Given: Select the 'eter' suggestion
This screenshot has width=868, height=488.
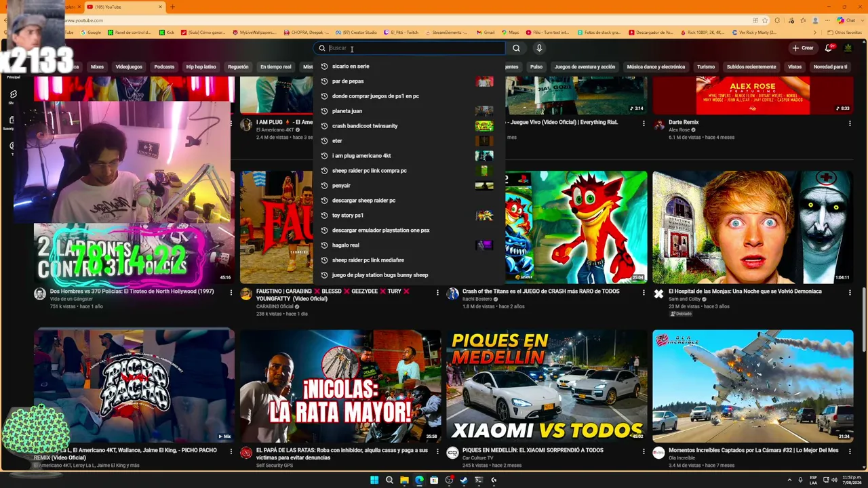Looking at the screenshot, I should click(409, 141).
